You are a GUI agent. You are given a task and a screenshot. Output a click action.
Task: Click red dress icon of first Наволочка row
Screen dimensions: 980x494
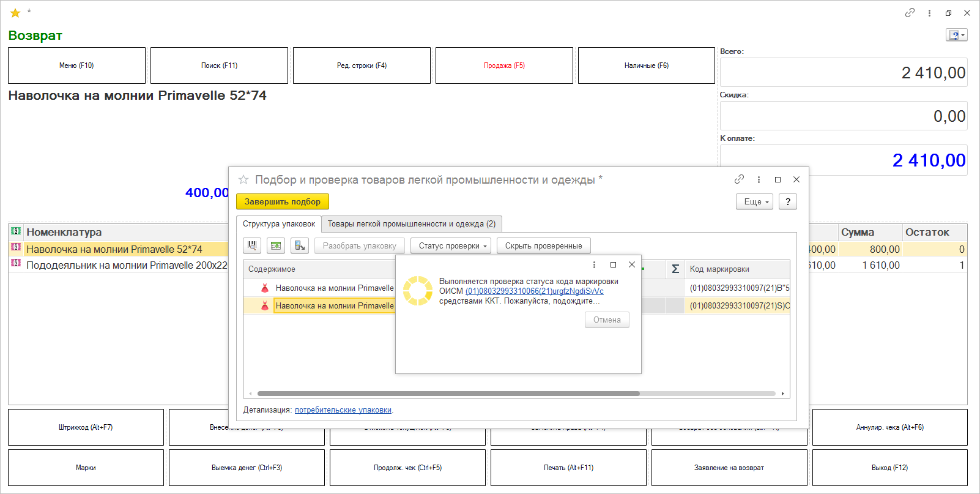tap(265, 288)
